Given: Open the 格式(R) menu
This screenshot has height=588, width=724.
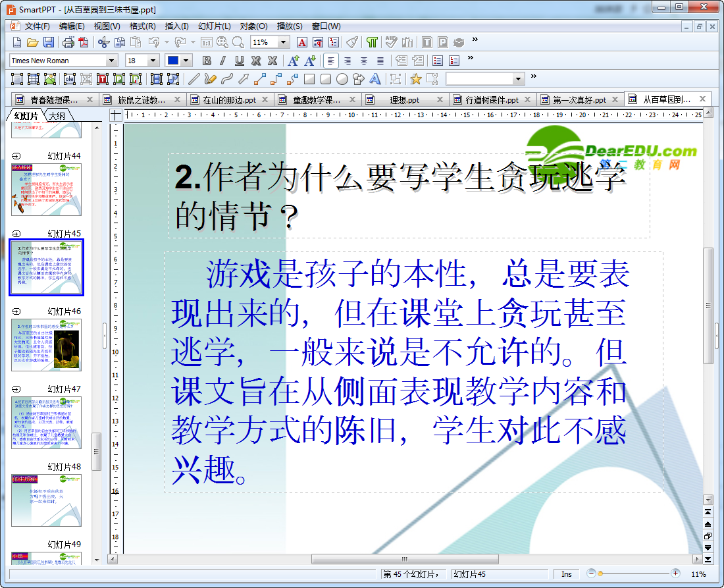Looking at the screenshot, I should [142, 26].
